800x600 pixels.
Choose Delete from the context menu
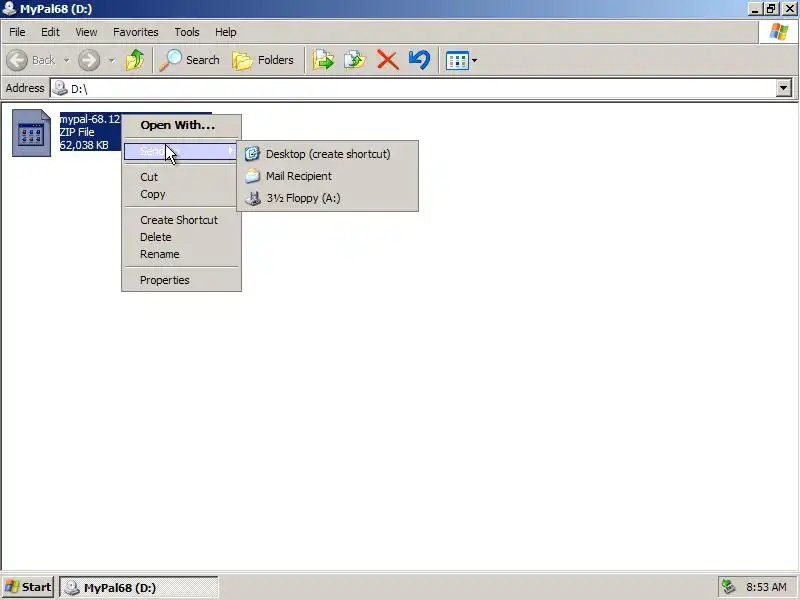(x=181, y=237)
